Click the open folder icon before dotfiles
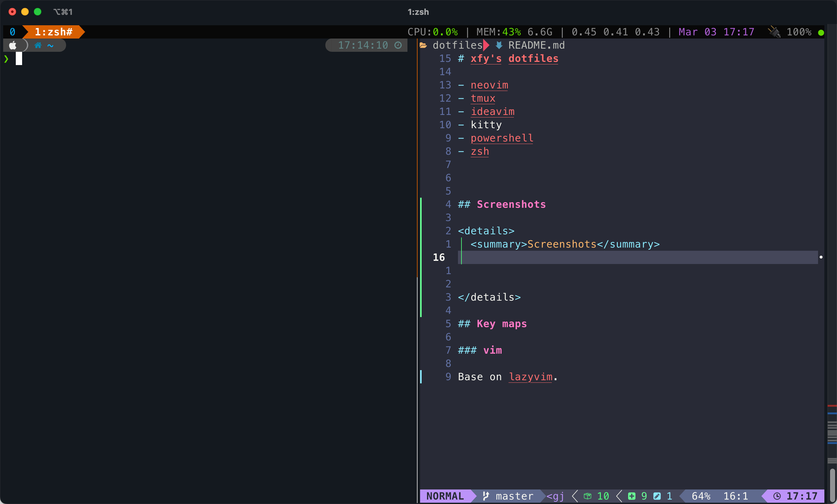The height and width of the screenshot is (504, 837). pyautogui.click(x=423, y=45)
